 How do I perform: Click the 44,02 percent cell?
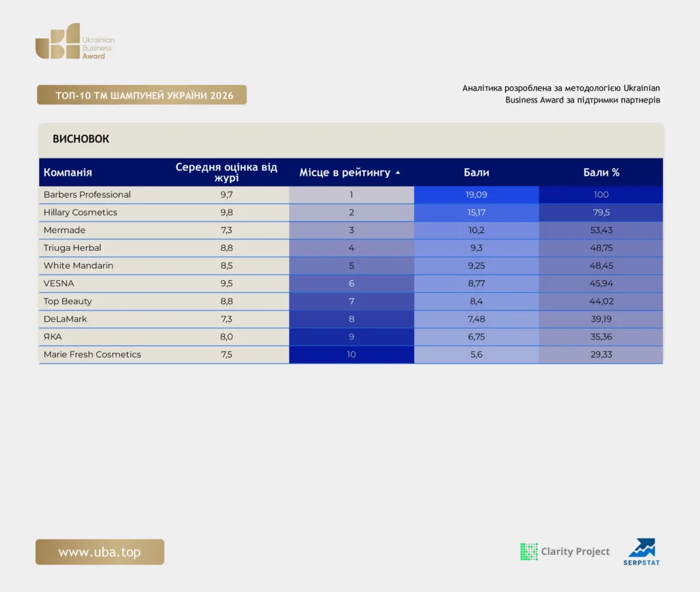pos(601,301)
